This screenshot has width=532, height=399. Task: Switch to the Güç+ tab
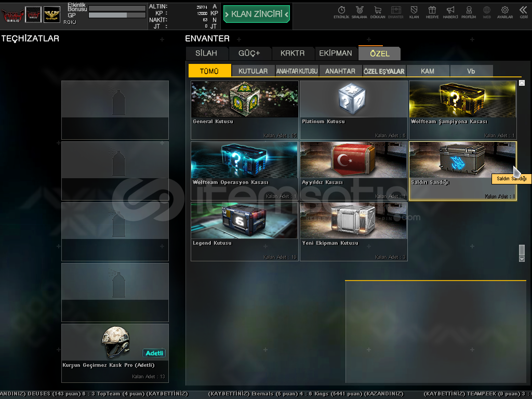(249, 54)
